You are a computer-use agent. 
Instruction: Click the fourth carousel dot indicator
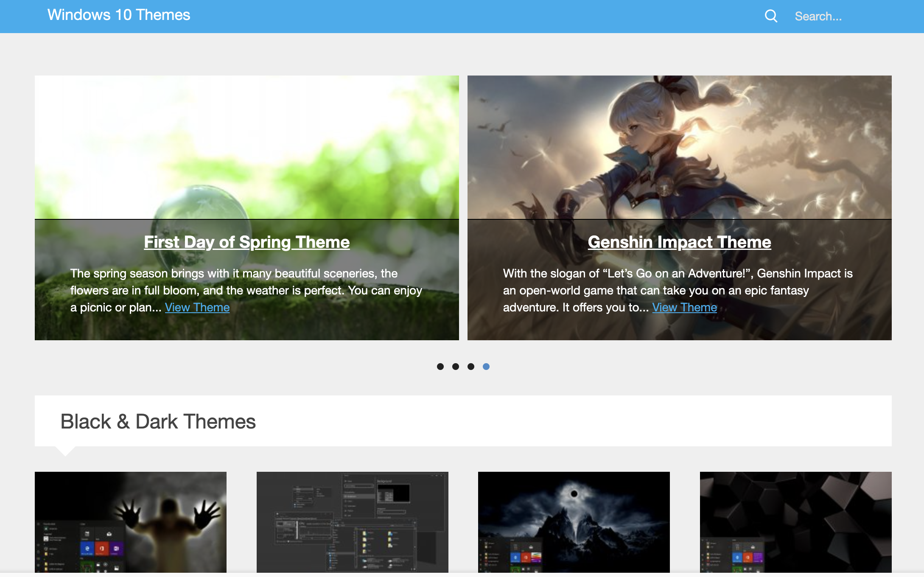(x=485, y=366)
